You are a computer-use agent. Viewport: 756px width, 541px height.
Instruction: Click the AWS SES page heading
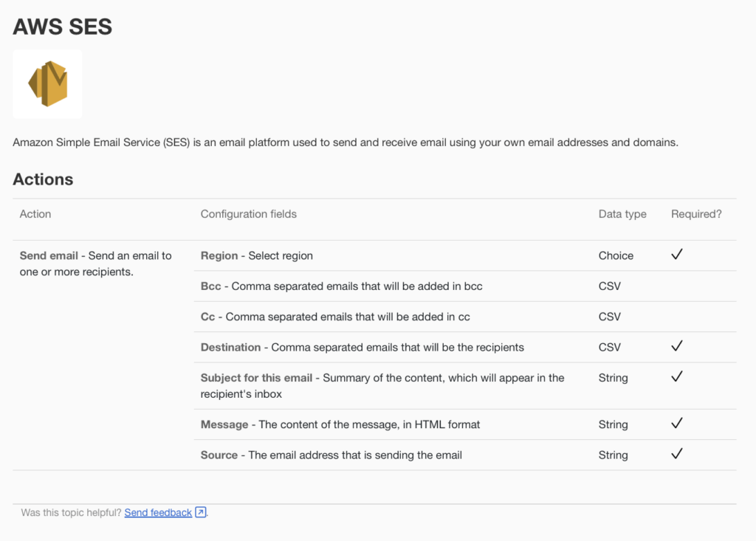62,27
